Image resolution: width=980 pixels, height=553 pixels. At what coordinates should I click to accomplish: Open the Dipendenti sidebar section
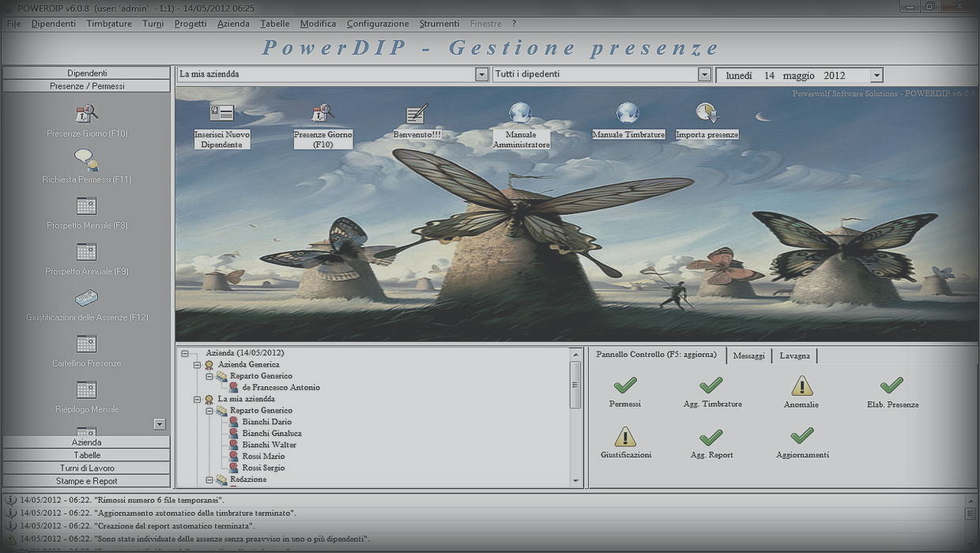tap(86, 73)
